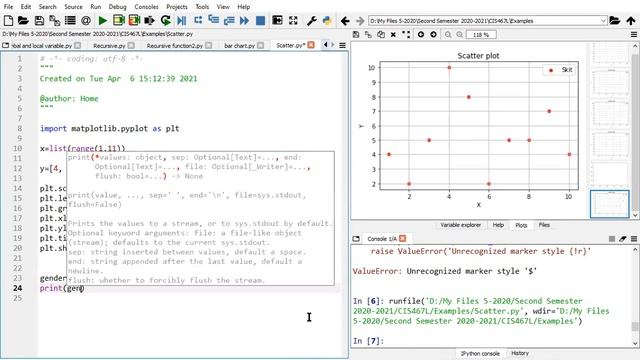Copy plot to clipboard
This screenshot has height=360, width=640.
(x=381, y=35)
